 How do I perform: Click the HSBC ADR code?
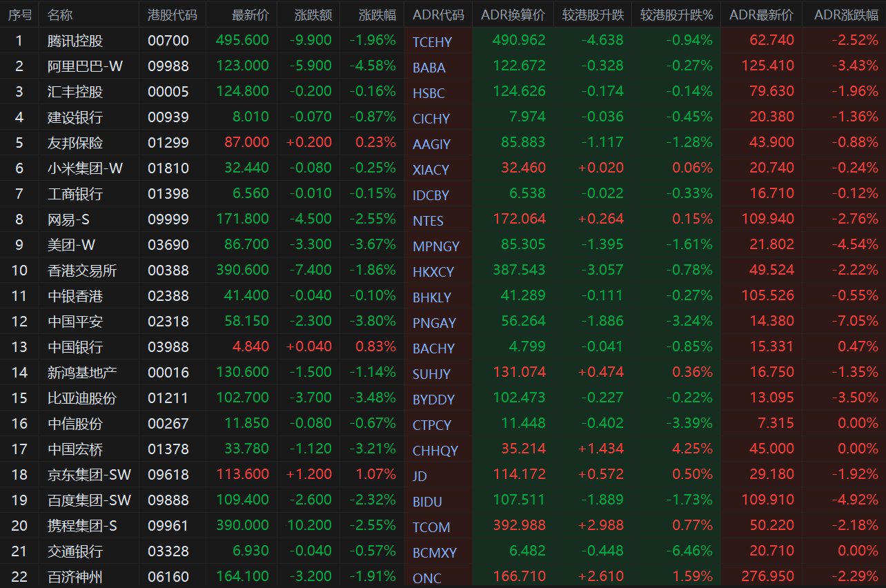point(429,93)
